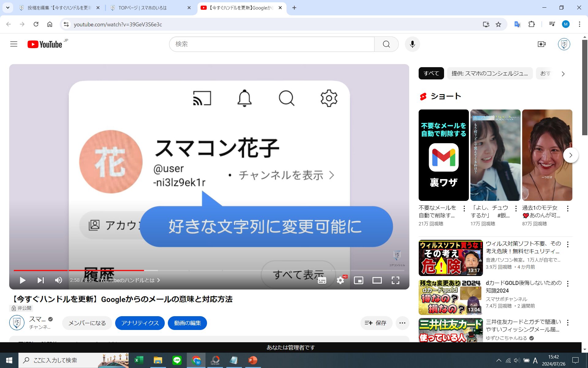Reload the page
Viewport: 588px width, 368px height.
tap(36, 24)
